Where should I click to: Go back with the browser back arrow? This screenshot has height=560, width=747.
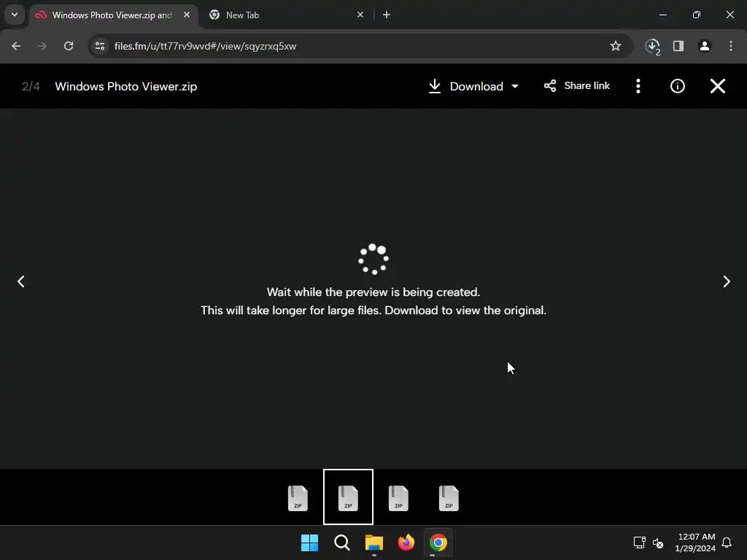coord(16,46)
